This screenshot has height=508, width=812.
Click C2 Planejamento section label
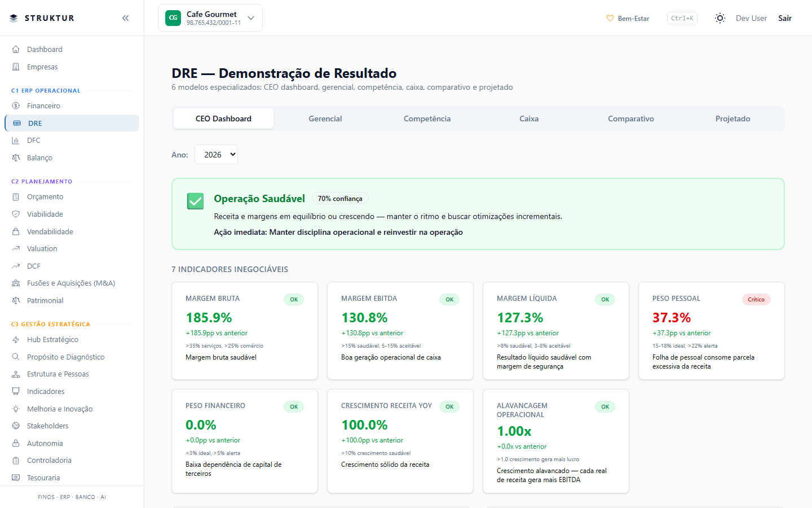click(x=42, y=181)
